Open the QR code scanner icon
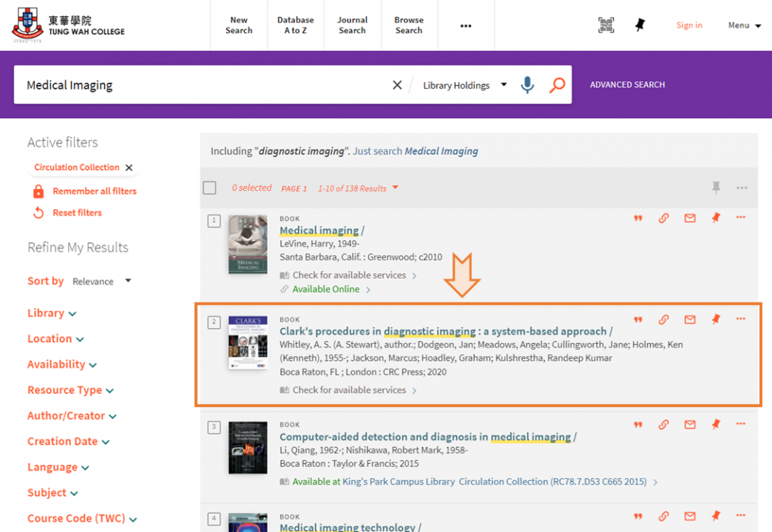The image size is (772, 532). pos(606,25)
